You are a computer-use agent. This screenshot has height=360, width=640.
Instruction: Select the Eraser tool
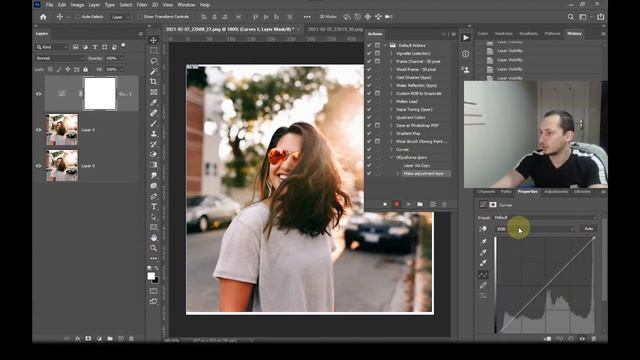tap(153, 155)
